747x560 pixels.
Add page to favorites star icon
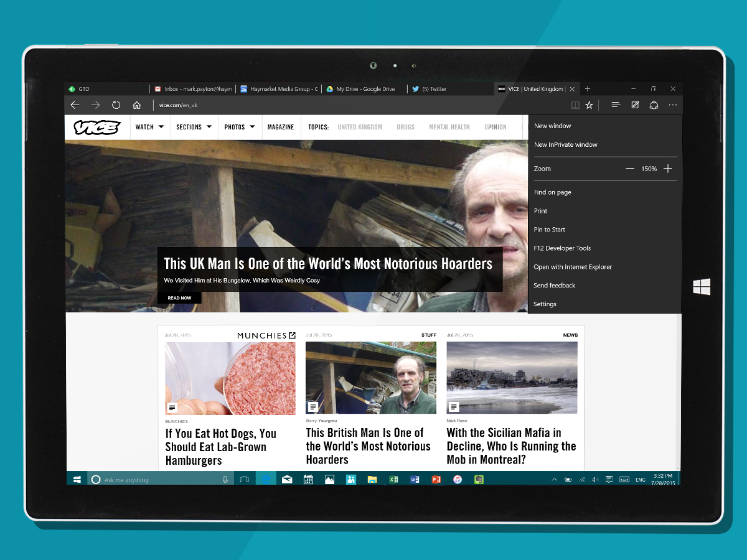(x=590, y=105)
